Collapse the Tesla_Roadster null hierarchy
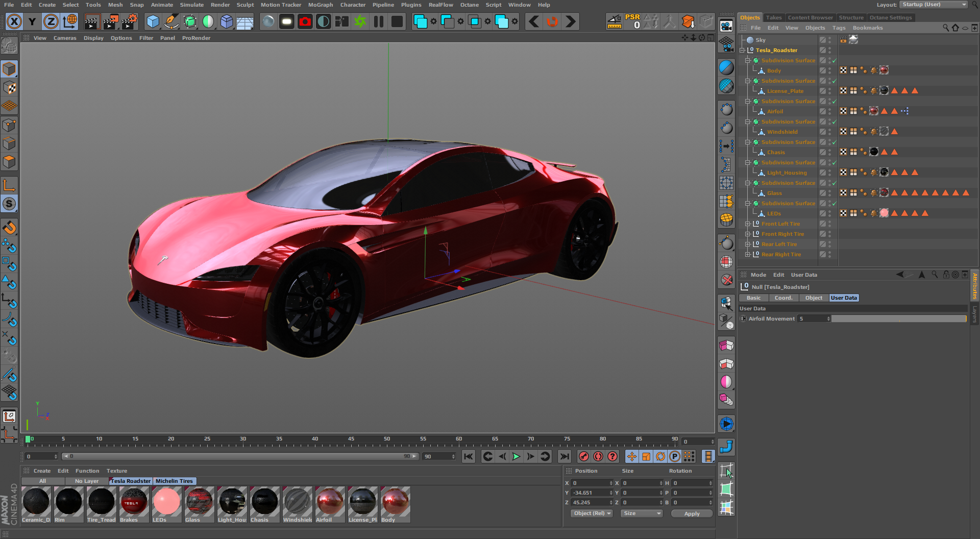The image size is (980, 539). coord(742,50)
